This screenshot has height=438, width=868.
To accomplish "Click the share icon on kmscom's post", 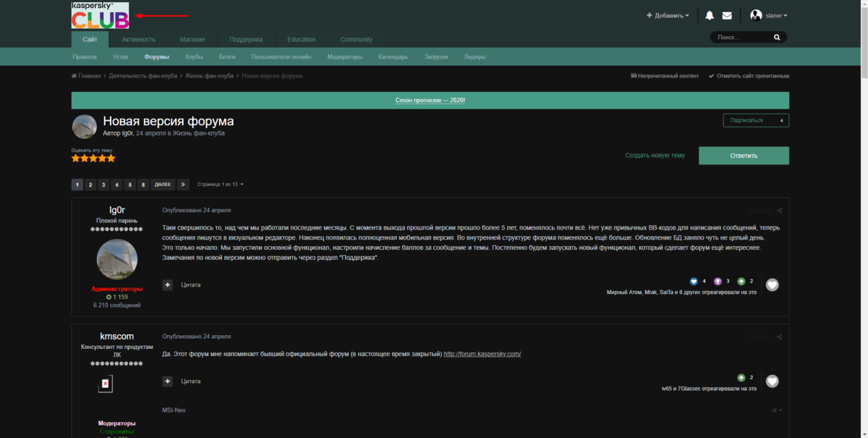I will 779,337.
